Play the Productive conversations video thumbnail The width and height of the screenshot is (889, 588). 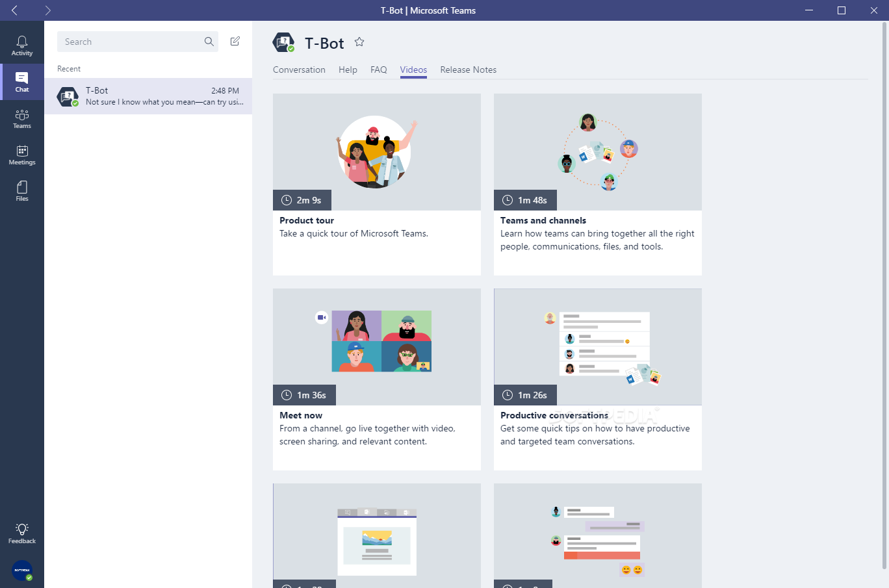tap(598, 347)
